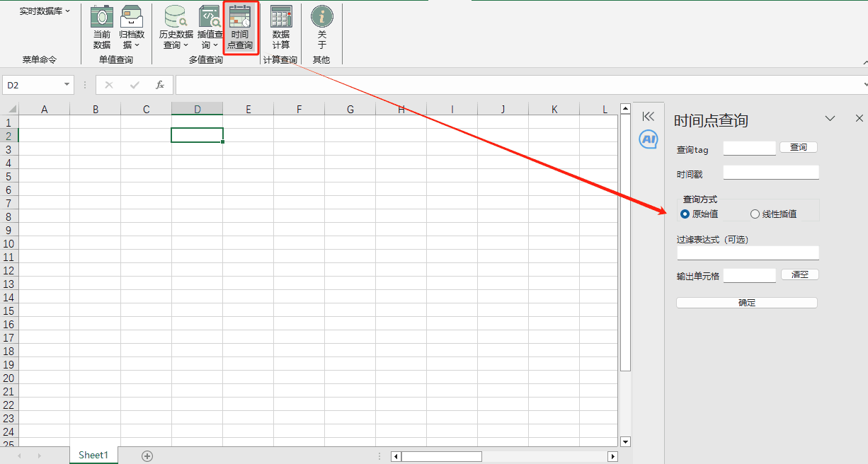
Task: Select column header A
Action: 45,109
